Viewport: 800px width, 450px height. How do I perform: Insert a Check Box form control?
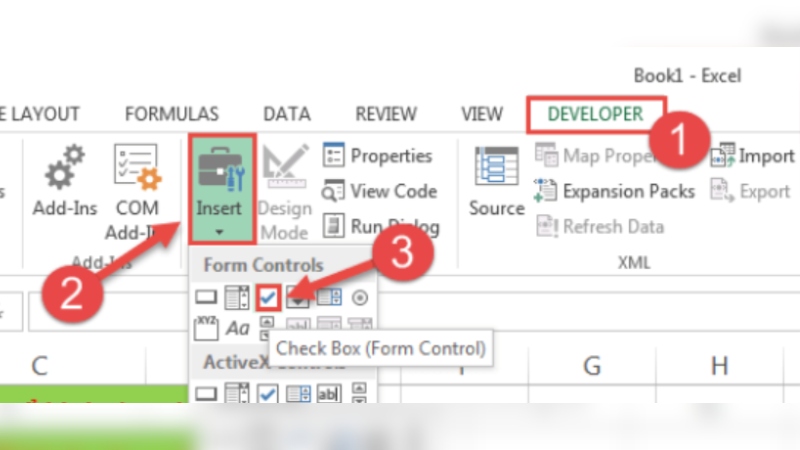(268, 297)
